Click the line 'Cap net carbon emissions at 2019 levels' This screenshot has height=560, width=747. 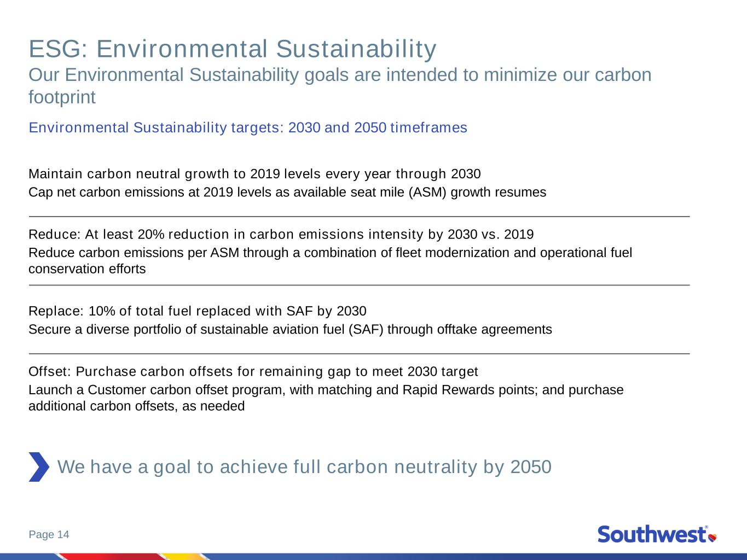pyautogui.click(x=287, y=192)
